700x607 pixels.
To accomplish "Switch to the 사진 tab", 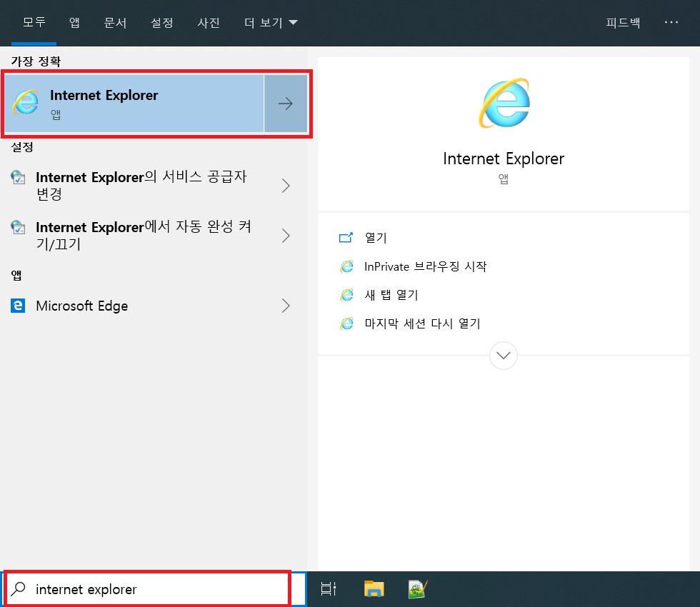I will 209,22.
